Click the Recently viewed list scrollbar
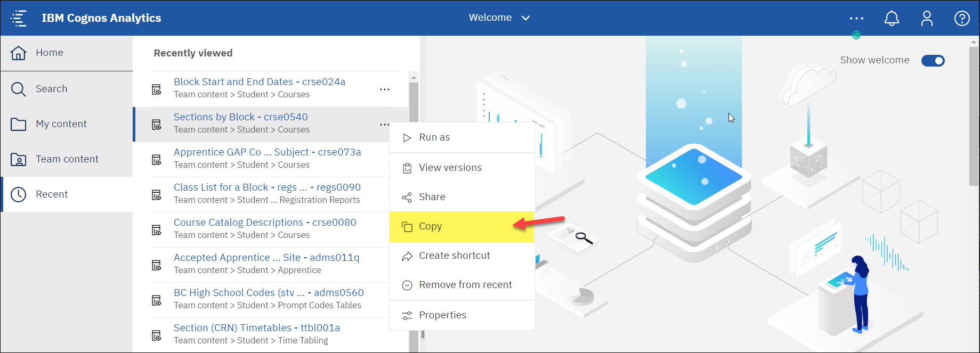Viewport: 980px width, 353px height. tap(414, 213)
